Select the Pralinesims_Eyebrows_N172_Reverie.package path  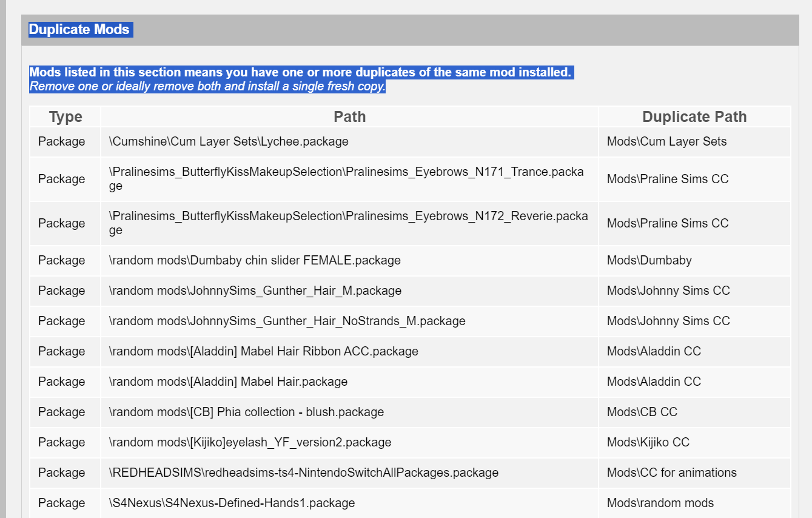tap(350, 223)
